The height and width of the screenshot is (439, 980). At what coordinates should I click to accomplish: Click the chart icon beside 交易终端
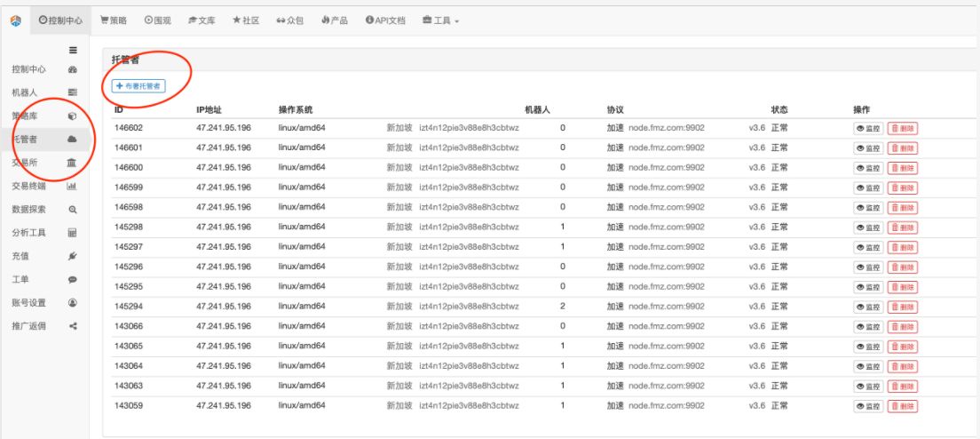pos(72,186)
